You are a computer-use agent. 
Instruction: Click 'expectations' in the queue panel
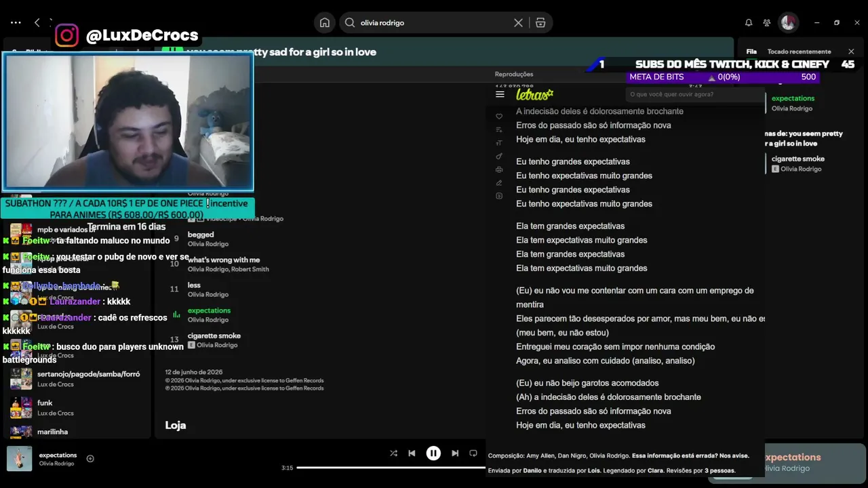[x=793, y=98]
